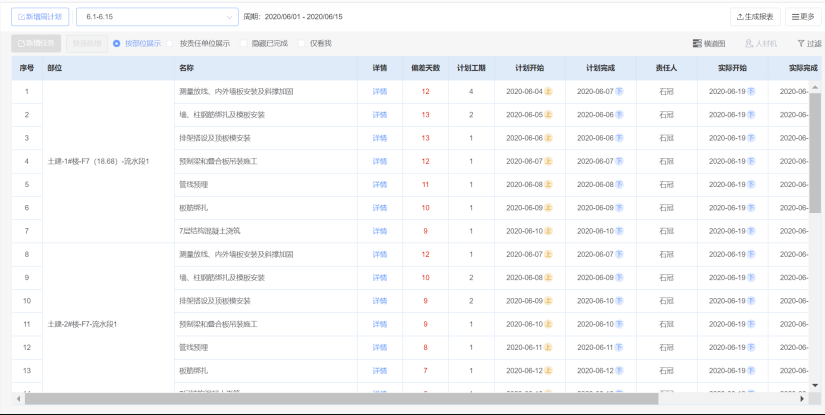825x415 pixels.
Task: Select the 土建-1#楼-F7（18.68）-流水段1 cell
Action: (x=108, y=161)
